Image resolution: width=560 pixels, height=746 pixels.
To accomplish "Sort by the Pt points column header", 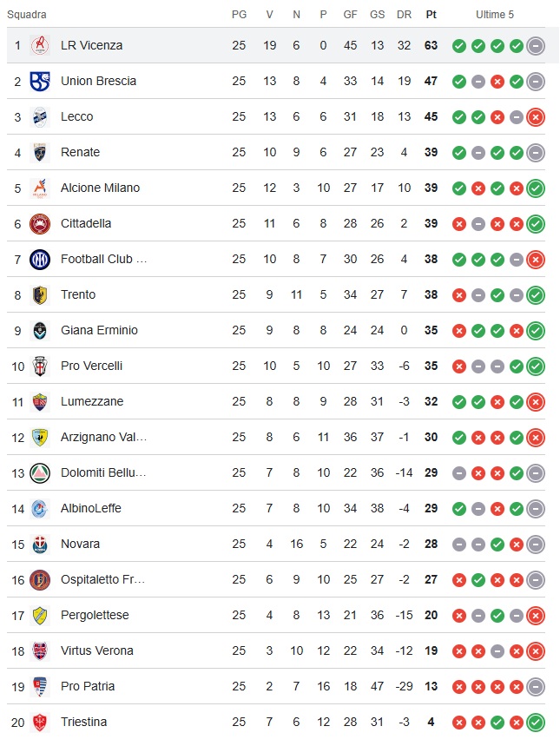I will pyautogui.click(x=432, y=15).
